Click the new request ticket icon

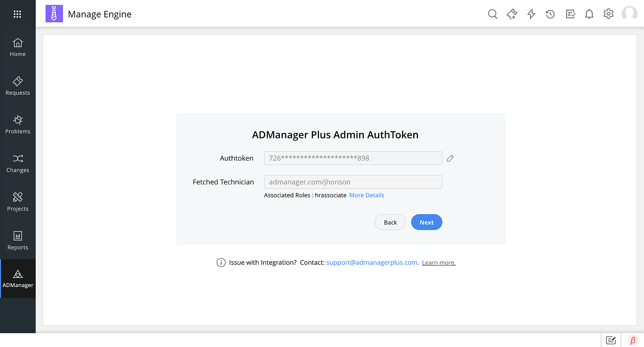coord(512,14)
